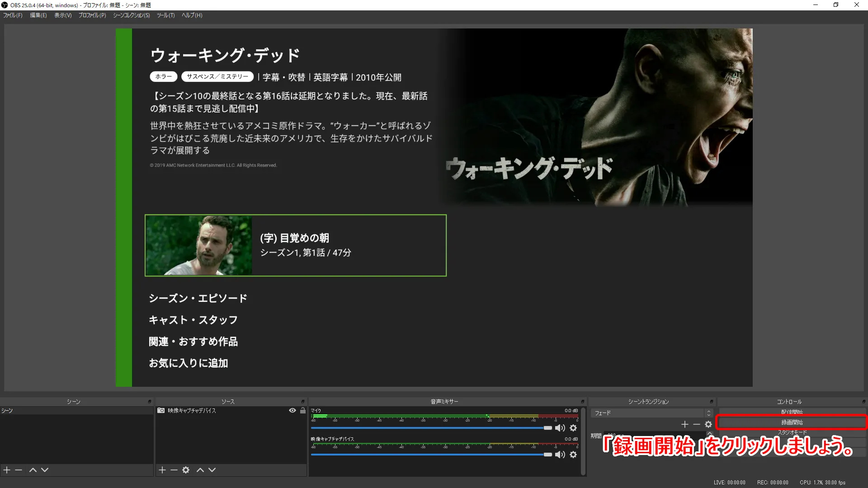This screenshot has height=488, width=868.
Task: Undock the コントロール panel
Action: tap(863, 401)
